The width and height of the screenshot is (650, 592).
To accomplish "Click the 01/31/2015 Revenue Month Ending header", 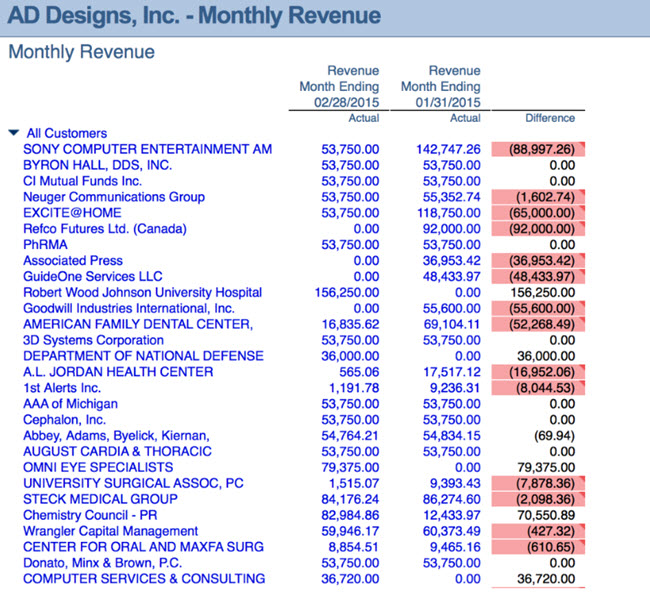I will (440, 87).
